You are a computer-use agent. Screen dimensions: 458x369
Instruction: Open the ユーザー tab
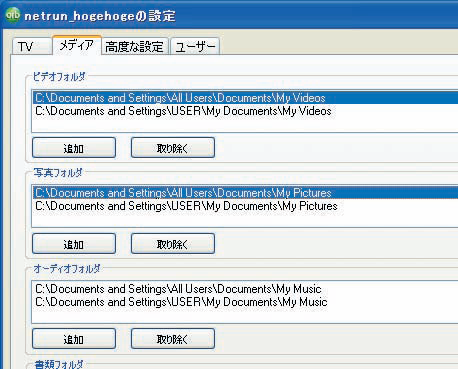click(x=195, y=46)
